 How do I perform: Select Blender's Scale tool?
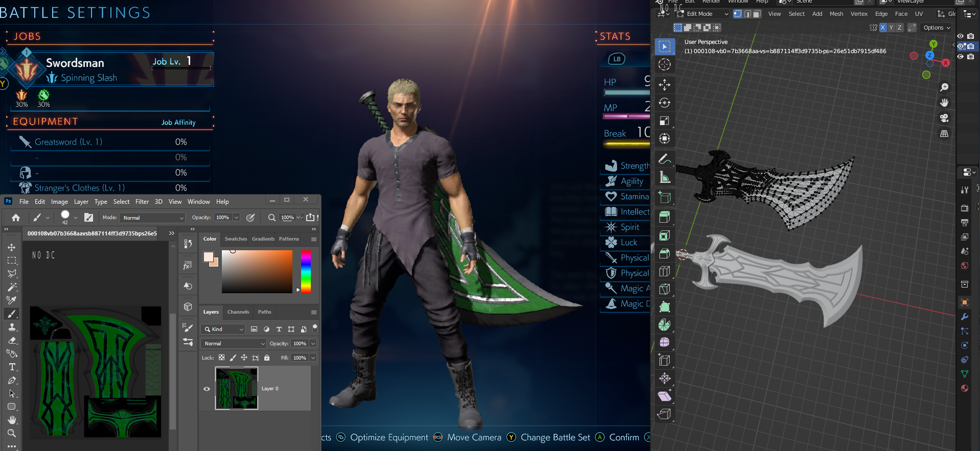click(x=665, y=121)
